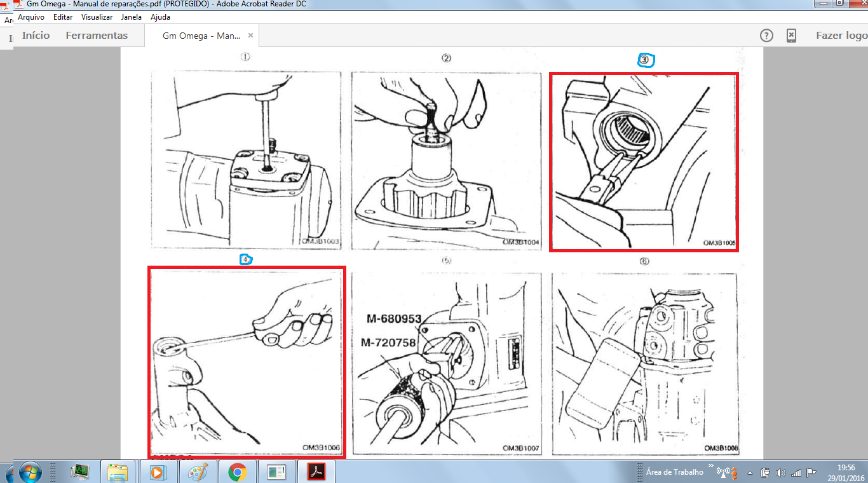
Task: Click Adobe Acrobat Reader taskbar icon
Action: click(317, 472)
